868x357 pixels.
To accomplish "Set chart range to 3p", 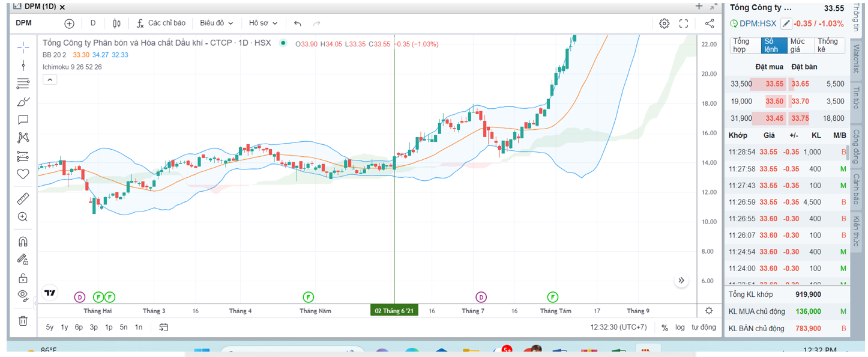I will pos(94,328).
